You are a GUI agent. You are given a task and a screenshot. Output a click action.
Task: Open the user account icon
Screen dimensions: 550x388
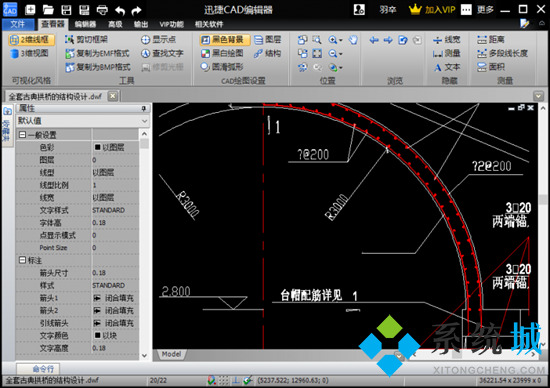359,9
